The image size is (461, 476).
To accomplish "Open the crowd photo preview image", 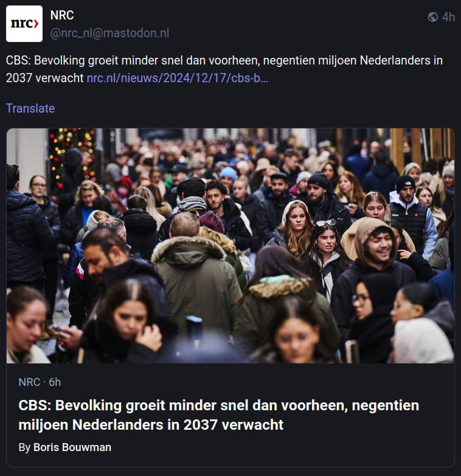I will click(230, 245).
